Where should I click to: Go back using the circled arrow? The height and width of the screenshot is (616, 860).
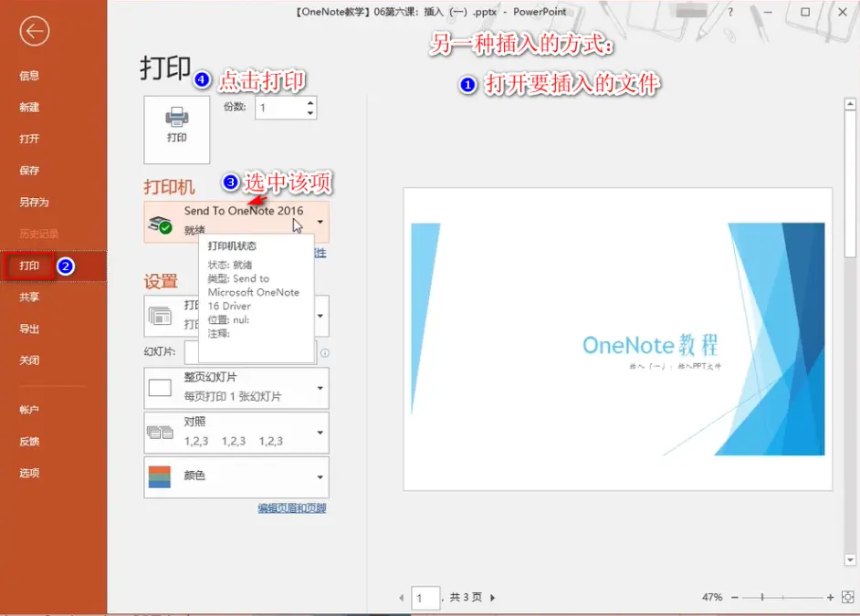(x=35, y=31)
